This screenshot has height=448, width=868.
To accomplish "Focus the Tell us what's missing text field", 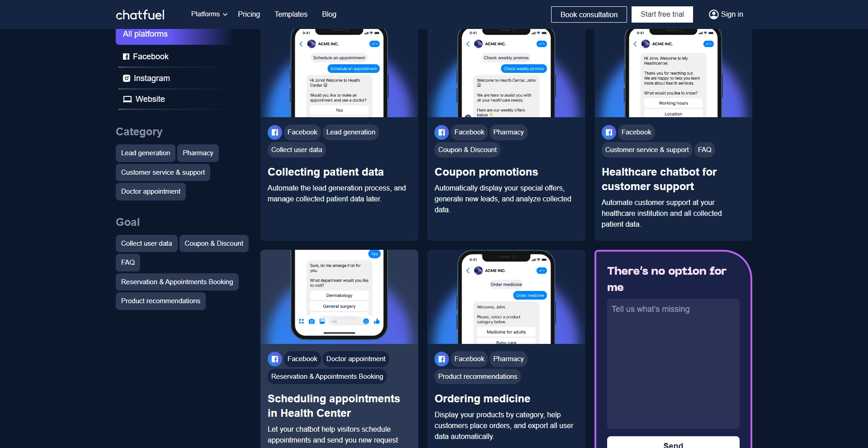I will 673,364.
